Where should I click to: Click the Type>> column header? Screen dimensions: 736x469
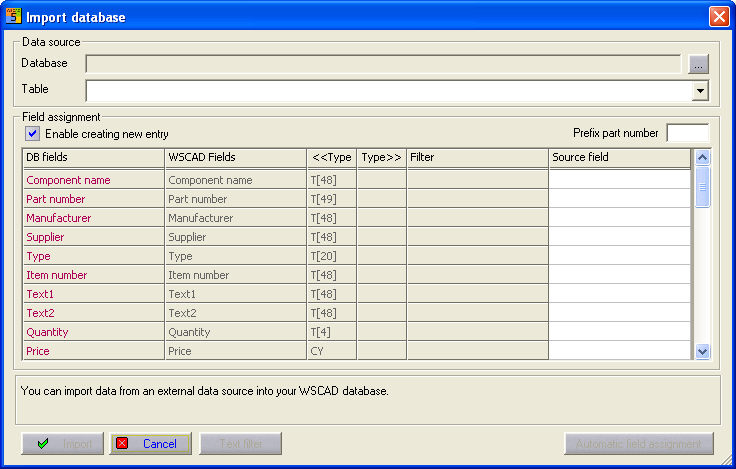pyautogui.click(x=382, y=158)
